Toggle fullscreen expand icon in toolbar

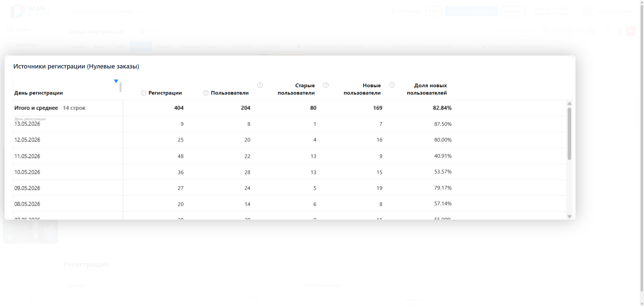593,31
